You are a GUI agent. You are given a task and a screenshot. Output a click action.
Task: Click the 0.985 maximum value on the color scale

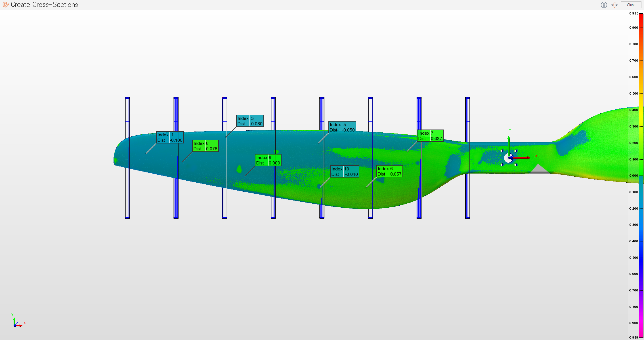tap(633, 13)
